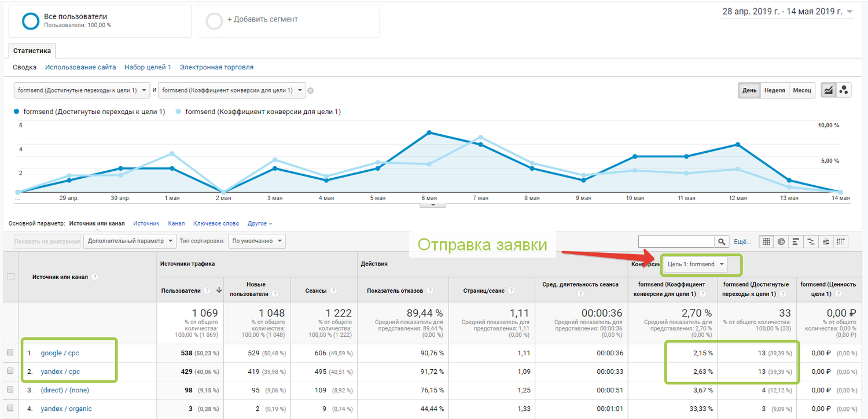Open the yandex / organic source link
The width and height of the screenshot is (868, 419).
point(66,409)
